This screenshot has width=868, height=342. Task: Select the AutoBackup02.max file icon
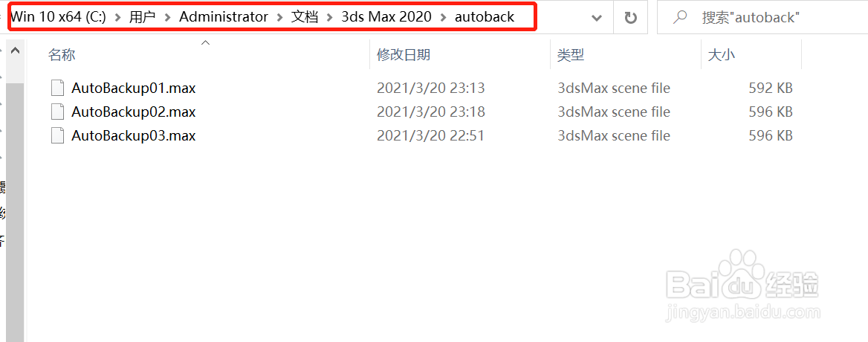click(57, 112)
